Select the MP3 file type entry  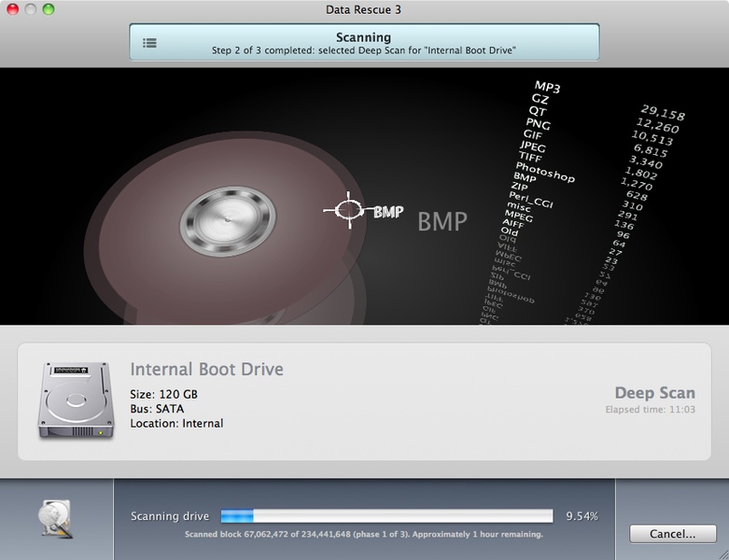click(546, 87)
